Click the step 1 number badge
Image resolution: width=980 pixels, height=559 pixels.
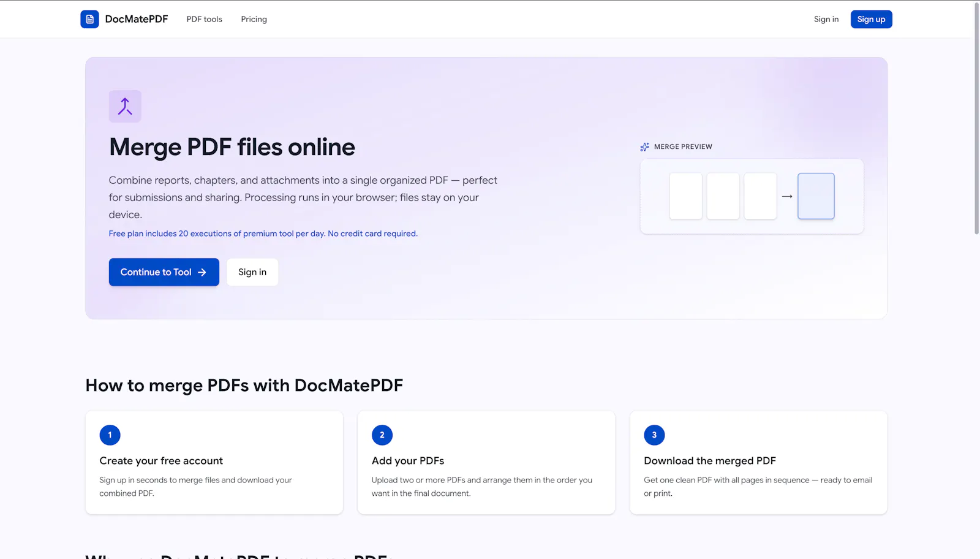tap(110, 435)
